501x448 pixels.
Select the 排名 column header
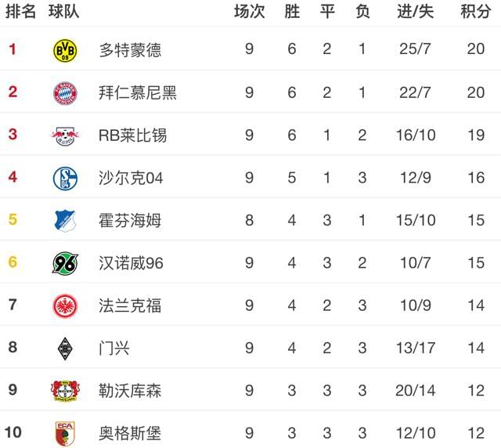20,12
